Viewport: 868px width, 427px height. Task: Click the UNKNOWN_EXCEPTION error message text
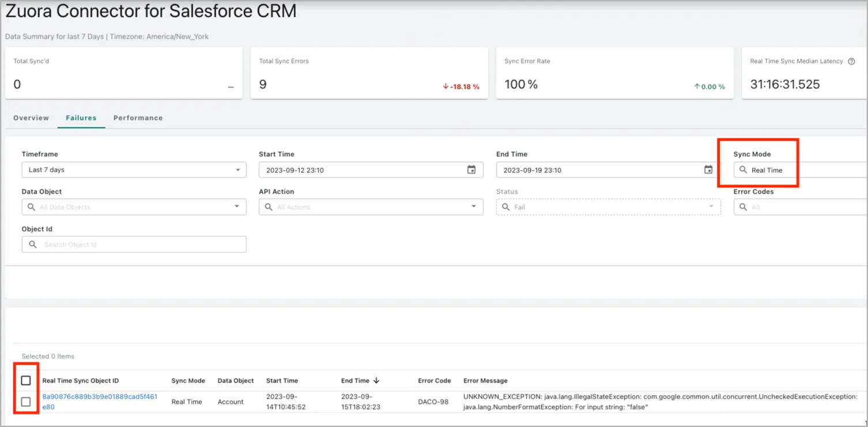click(x=660, y=402)
